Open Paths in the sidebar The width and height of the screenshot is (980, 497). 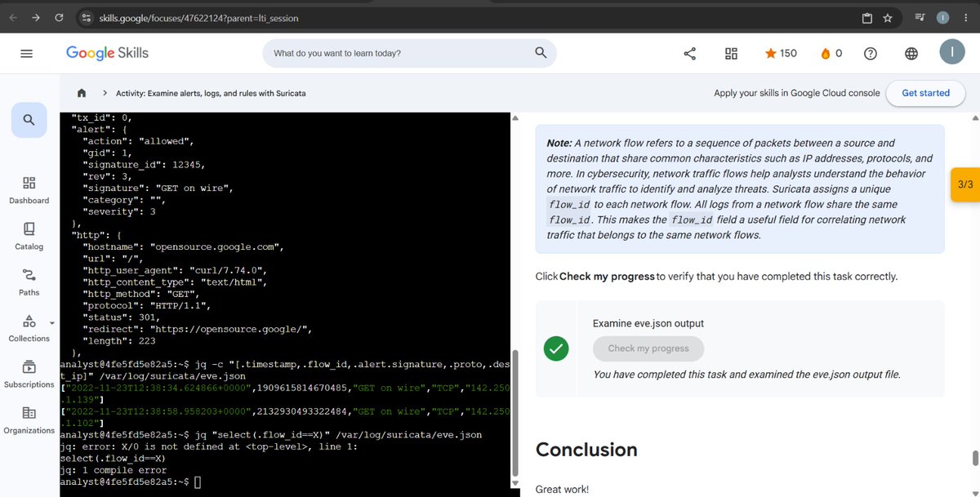29,282
